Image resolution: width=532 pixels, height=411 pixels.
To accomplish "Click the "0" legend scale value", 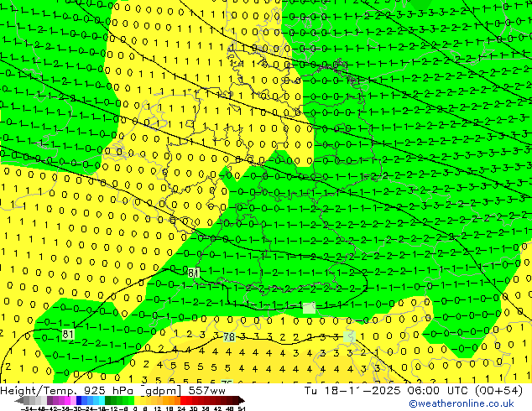I will point(135,409).
